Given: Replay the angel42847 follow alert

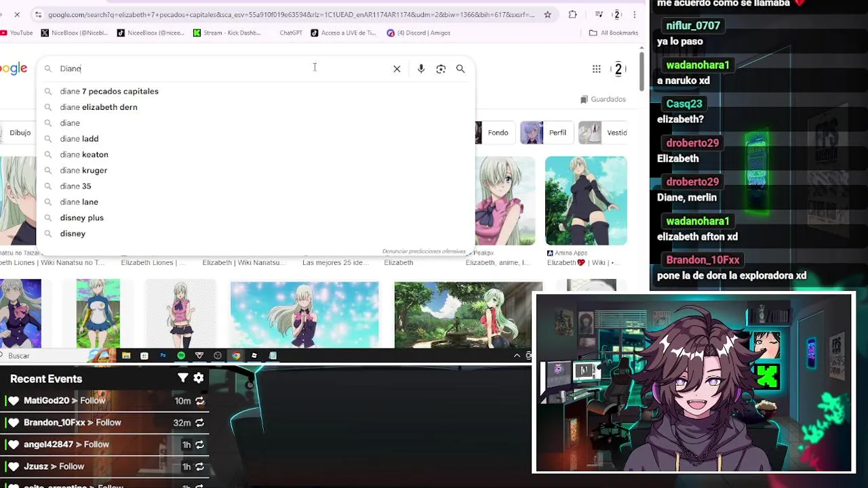Looking at the screenshot, I should [199, 445].
